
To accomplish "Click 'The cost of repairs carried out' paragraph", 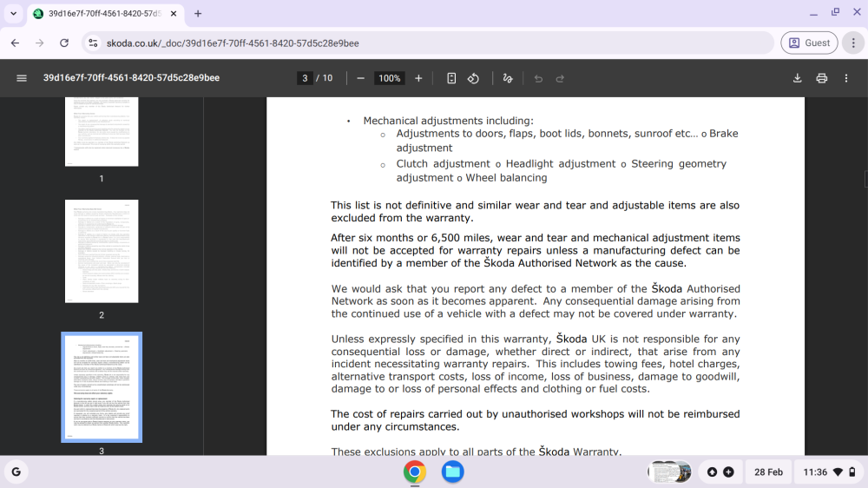I will [536, 420].
